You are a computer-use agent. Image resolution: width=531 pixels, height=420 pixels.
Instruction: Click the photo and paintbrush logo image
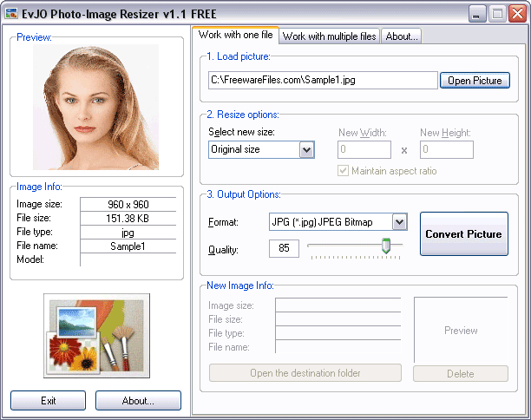(x=96, y=335)
